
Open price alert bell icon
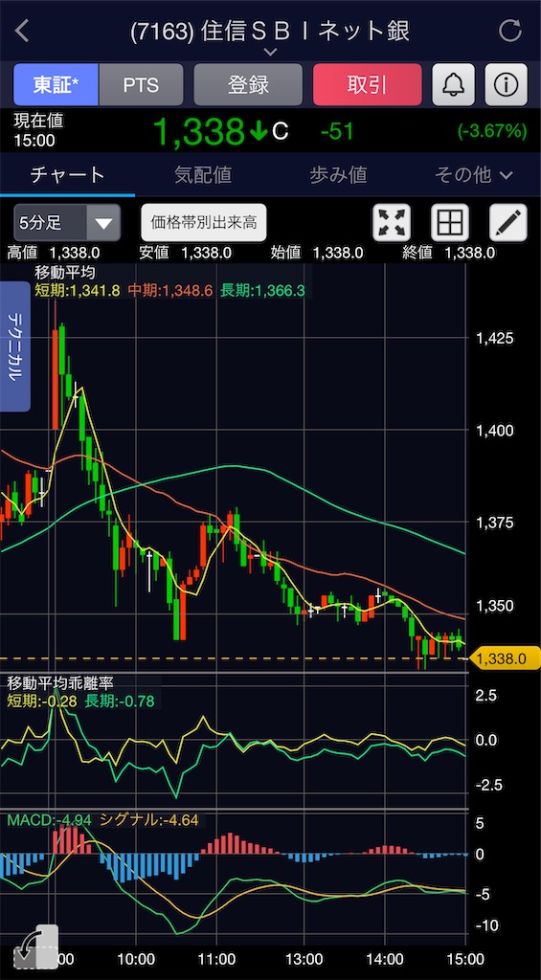tap(454, 84)
